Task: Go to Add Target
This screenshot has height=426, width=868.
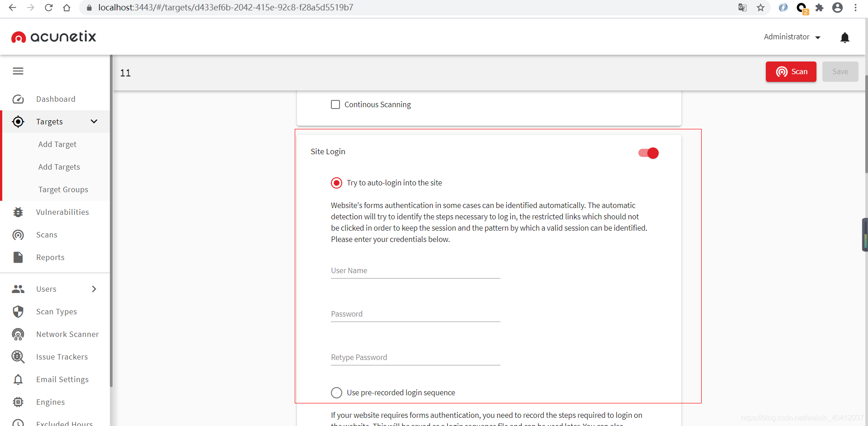Action: pos(57,144)
